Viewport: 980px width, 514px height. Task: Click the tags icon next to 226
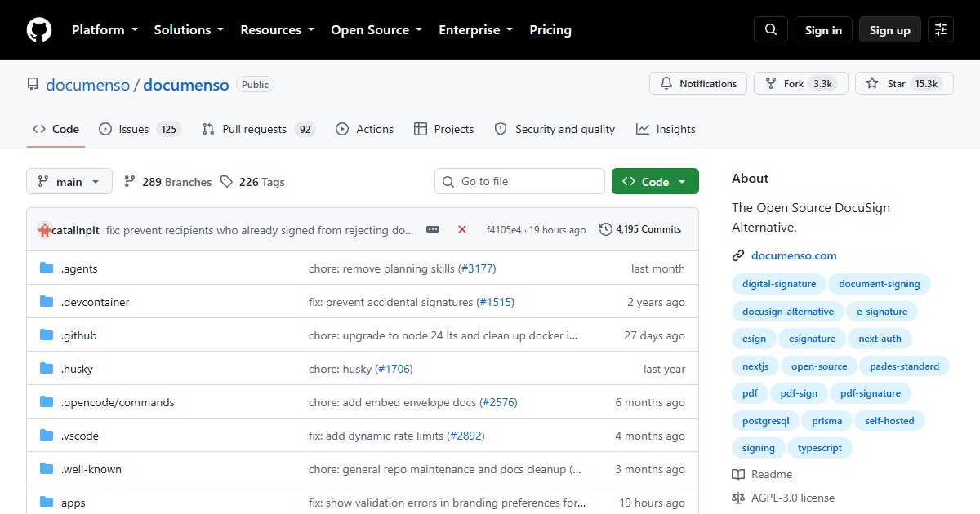[226, 182]
